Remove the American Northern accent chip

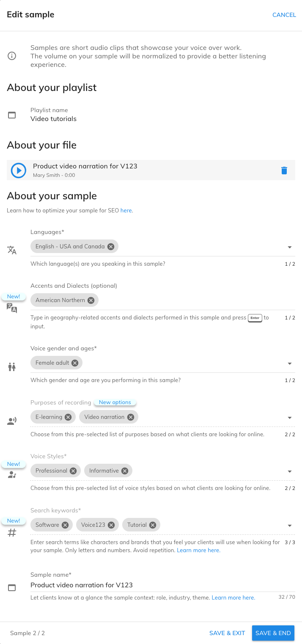[91, 300]
